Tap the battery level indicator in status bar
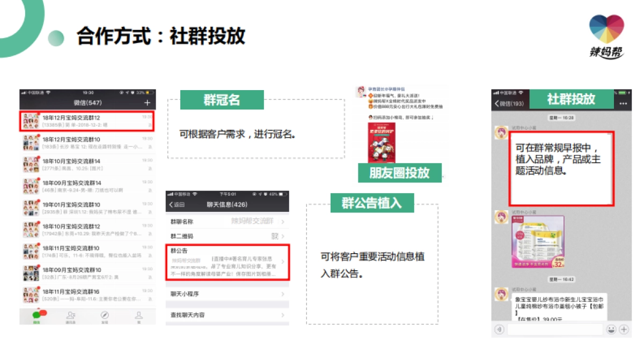 tap(149, 92)
